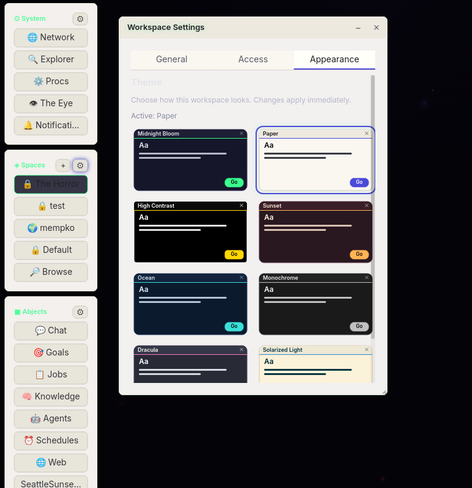
Task: Select the Dracula theme card
Action: coord(190,364)
